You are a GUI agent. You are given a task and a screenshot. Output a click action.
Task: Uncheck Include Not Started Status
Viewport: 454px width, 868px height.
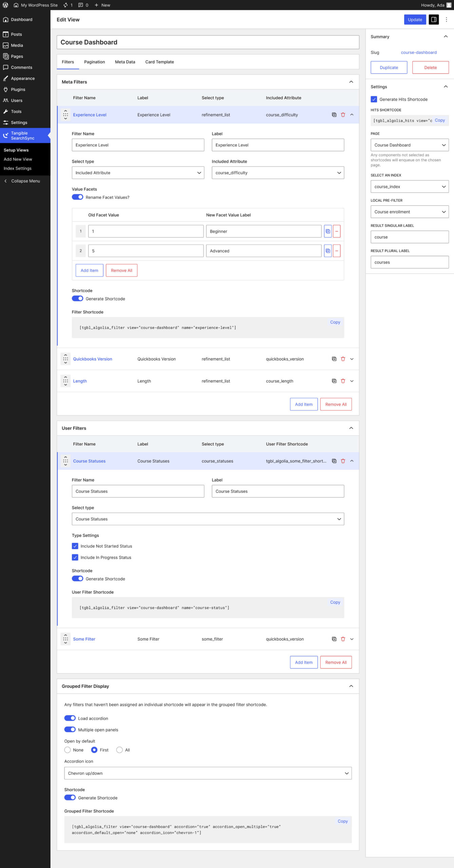click(75, 546)
